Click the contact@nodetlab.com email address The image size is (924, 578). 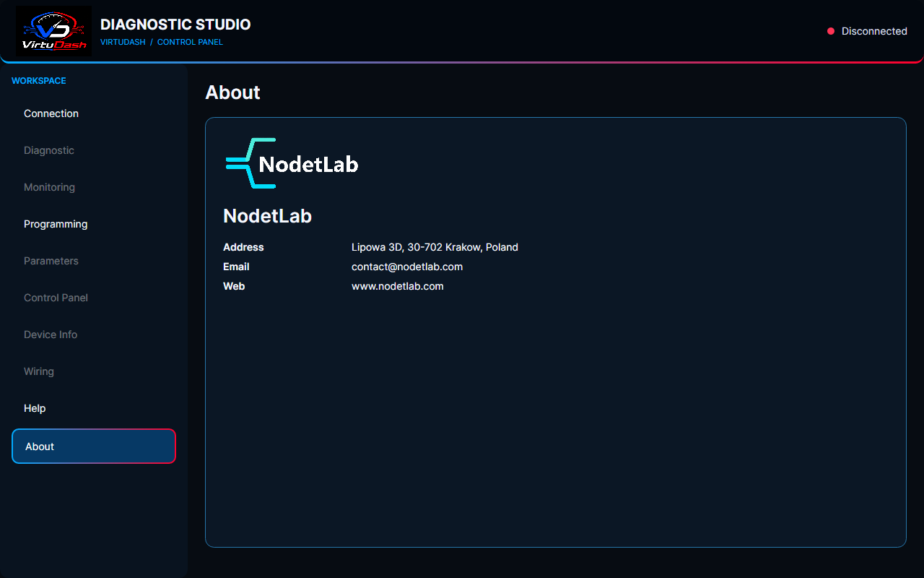click(x=407, y=267)
